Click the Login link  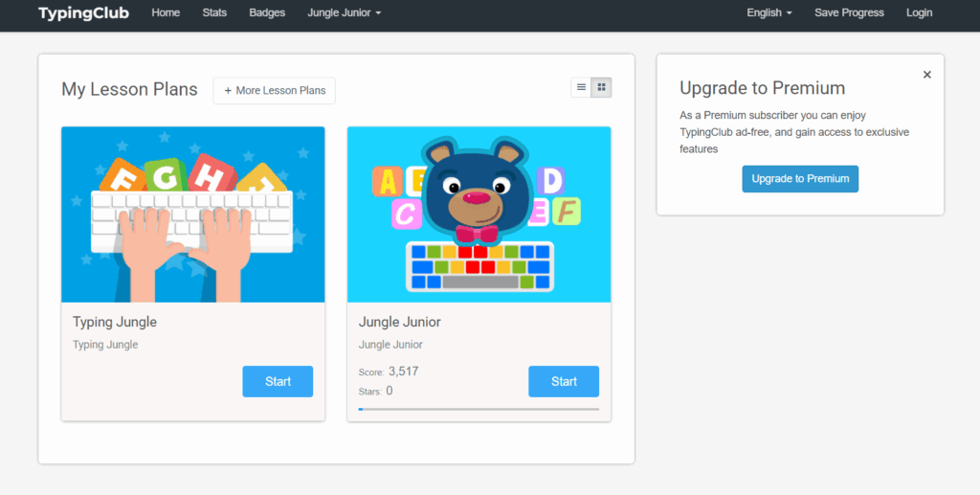pyautogui.click(x=919, y=12)
